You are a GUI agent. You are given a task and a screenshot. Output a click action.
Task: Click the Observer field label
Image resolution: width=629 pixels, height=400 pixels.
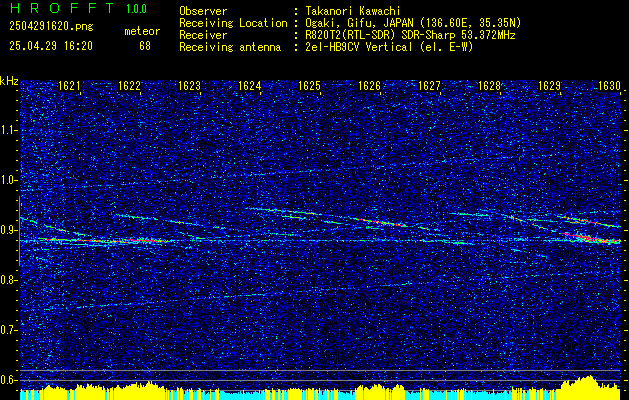tap(203, 12)
